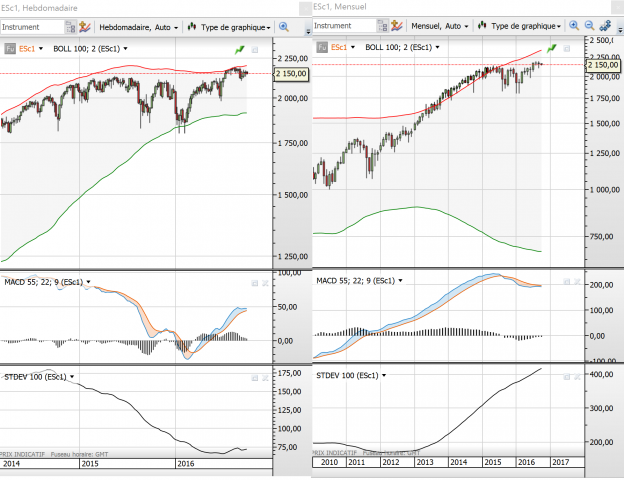Screen dimensions: 624x480
Task: Close the monthly STDEV pane
Action: pos(577,377)
